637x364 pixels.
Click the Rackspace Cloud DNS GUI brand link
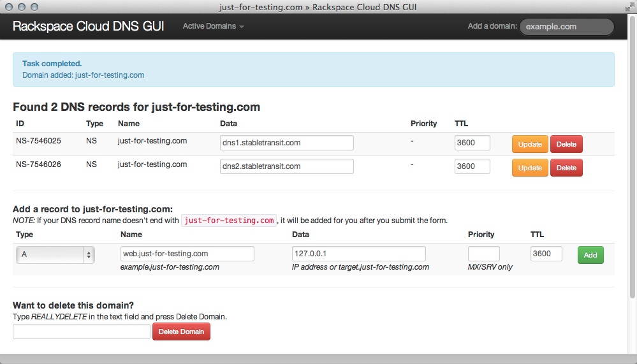point(88,26)
